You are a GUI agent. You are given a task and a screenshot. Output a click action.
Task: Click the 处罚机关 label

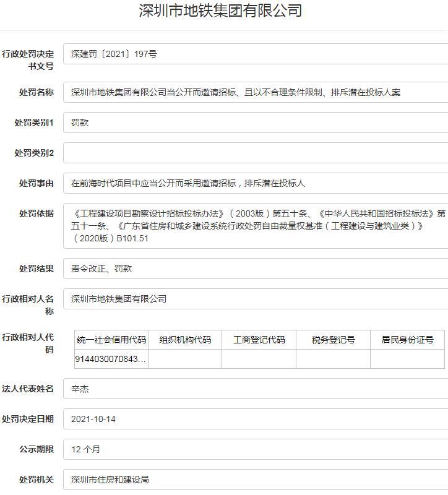coord(37,480)
